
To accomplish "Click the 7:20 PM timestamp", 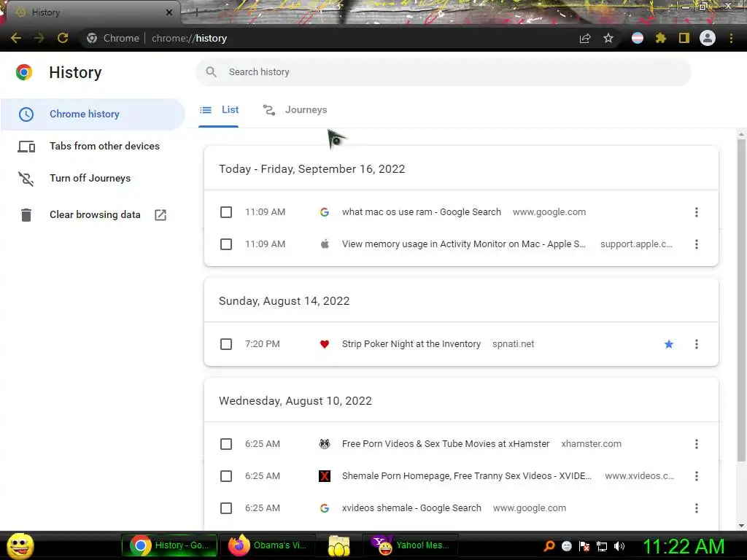I will (x=263, y=344).
